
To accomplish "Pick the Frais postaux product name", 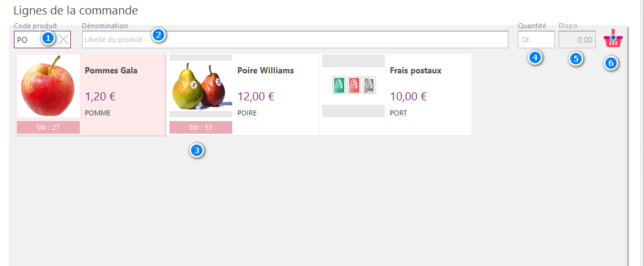I will [x=416, y=70].
